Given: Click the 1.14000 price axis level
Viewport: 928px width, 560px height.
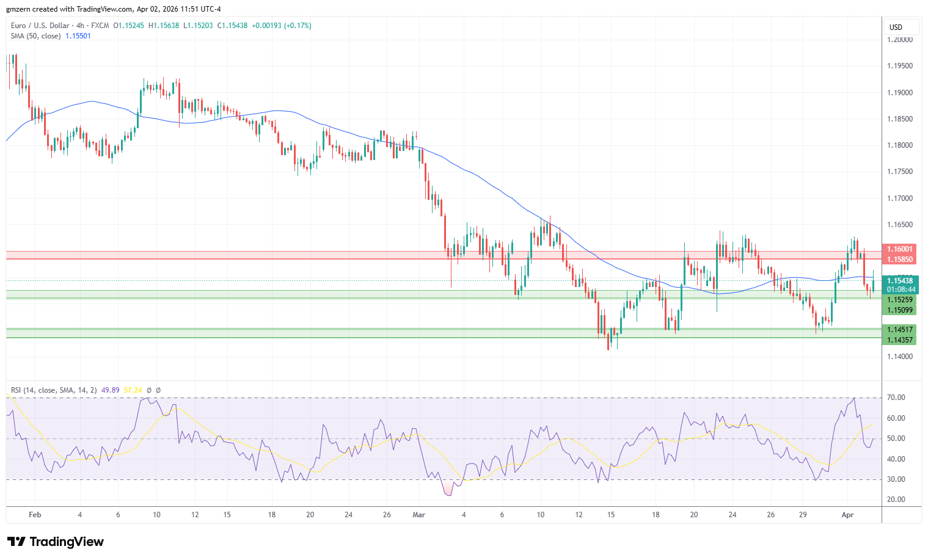Looking at the screenshot, I should [900, 357].
